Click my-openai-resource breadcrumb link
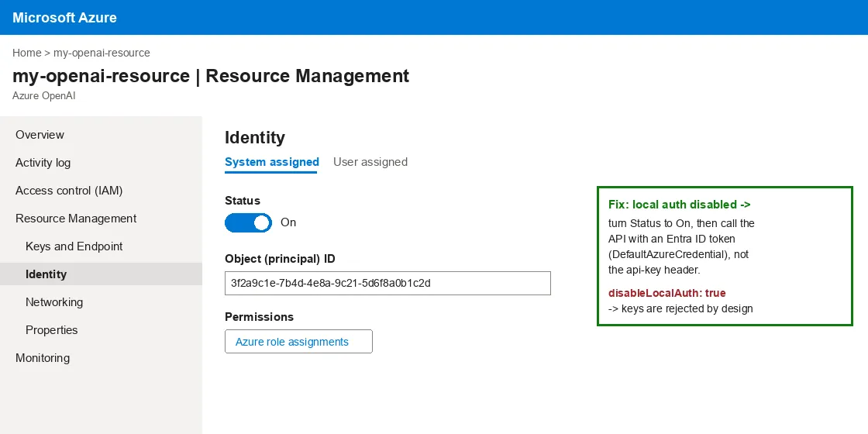Screen dimensions: 868x434 (x=102, y=53)
